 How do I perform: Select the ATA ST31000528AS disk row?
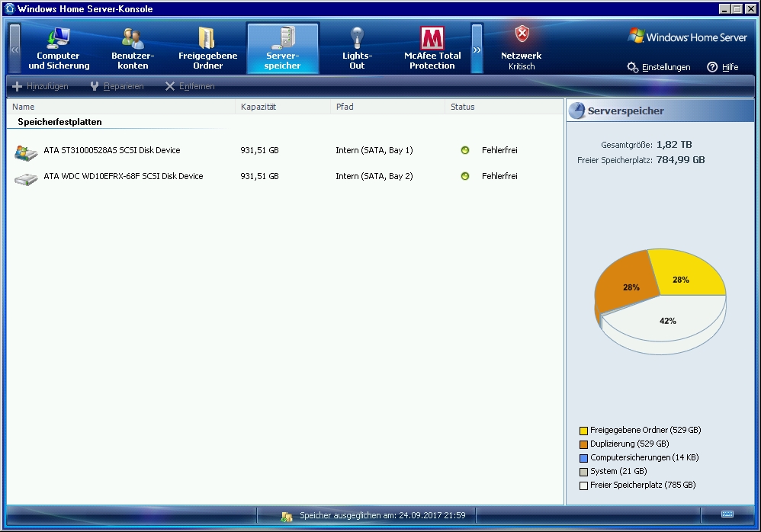coord(112,151)
